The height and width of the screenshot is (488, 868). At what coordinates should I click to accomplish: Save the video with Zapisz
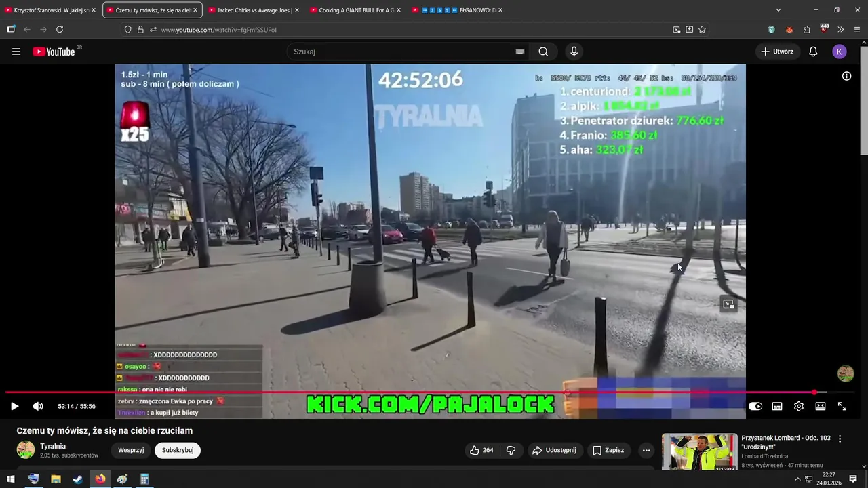click(x=608, y=450)
